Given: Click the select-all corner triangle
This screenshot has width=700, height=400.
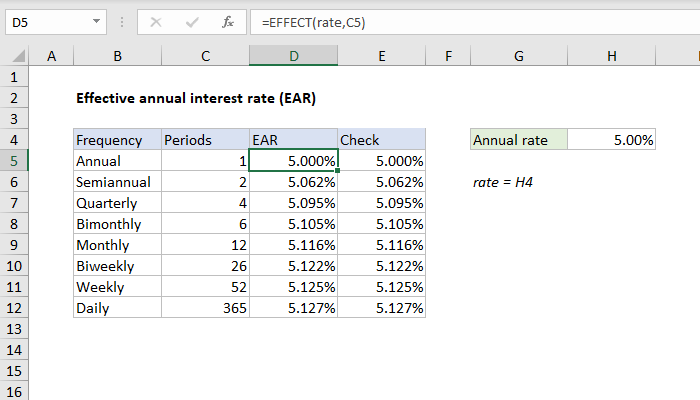Looking at the screenshot, I should coord(18,56).
